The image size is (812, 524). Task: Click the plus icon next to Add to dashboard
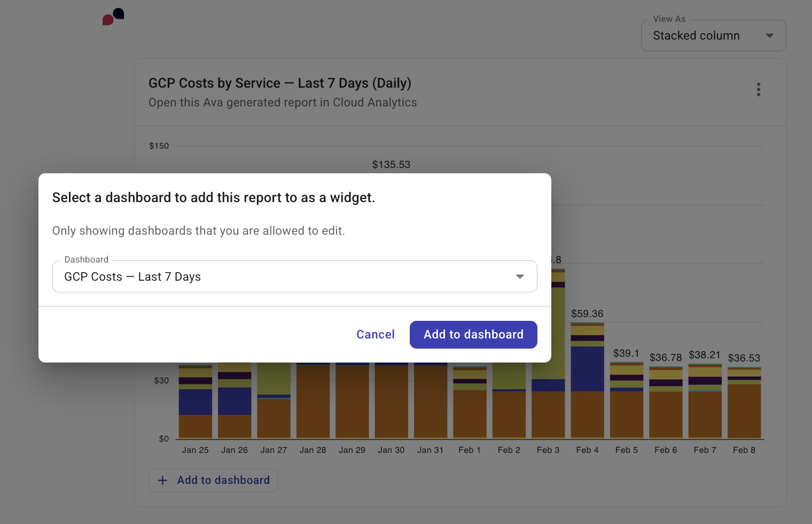coord(162,480)
